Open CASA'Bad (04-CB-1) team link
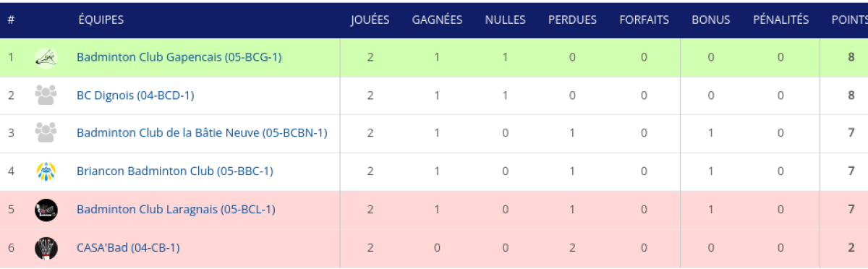868x269 pixels. [128, 248]
